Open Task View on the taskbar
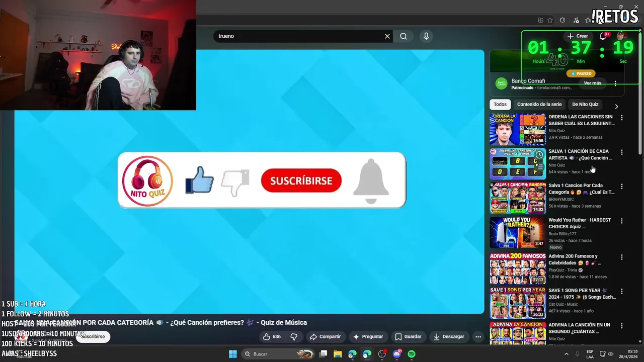The image size is (644, 362). point(324,354)
